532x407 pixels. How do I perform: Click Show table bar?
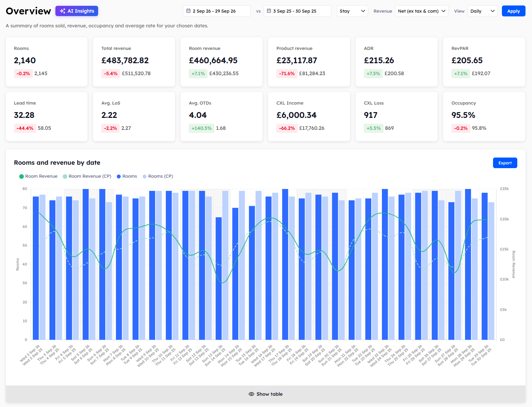click(266, 394)
